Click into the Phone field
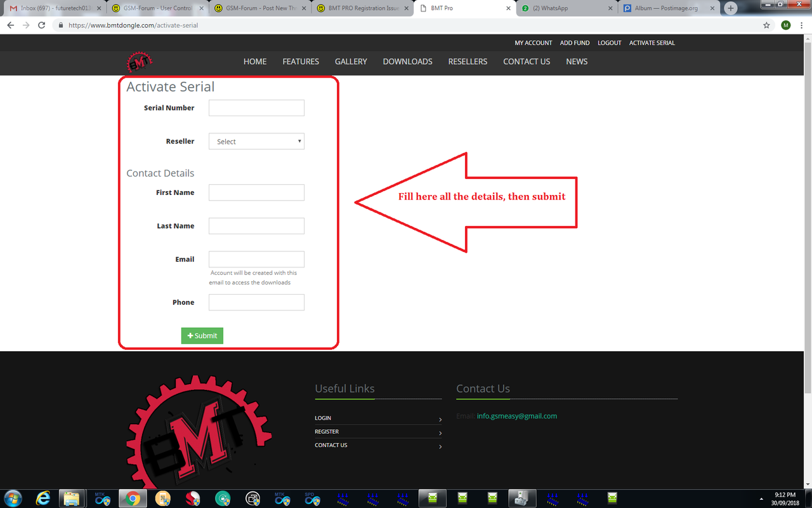Viewport: 812px width, 508px height. (x=256, y=302)
